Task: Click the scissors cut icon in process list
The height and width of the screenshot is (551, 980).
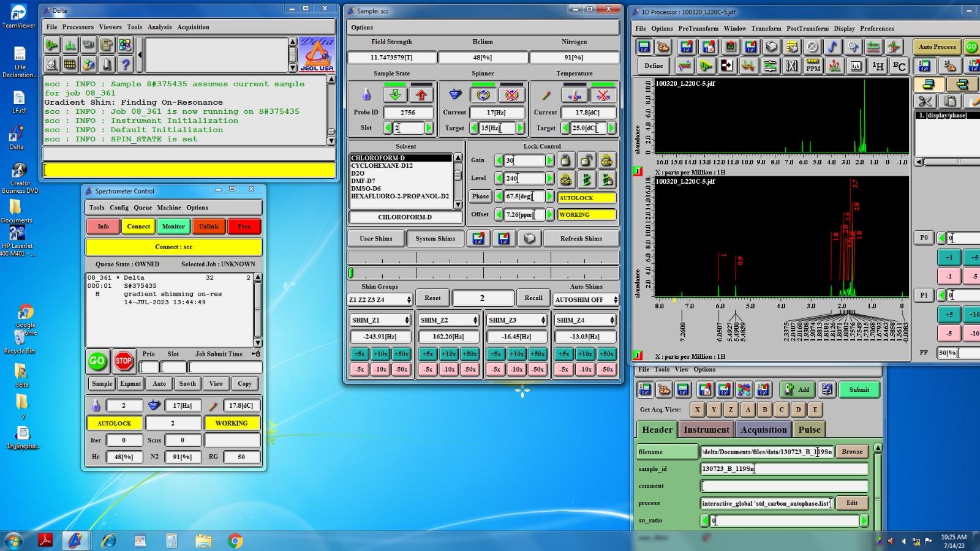Action: [x=925, y=101]
